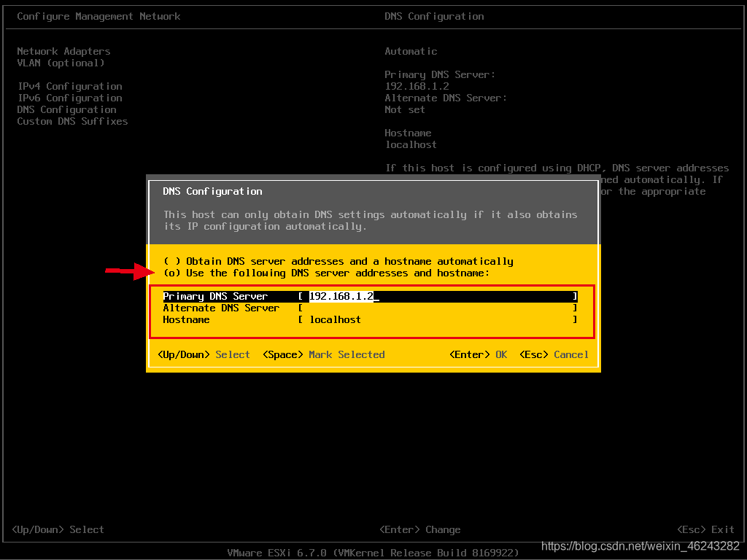
Task: Click <Esc> Cancel in the dialog
Action: [x=554, y=354]
